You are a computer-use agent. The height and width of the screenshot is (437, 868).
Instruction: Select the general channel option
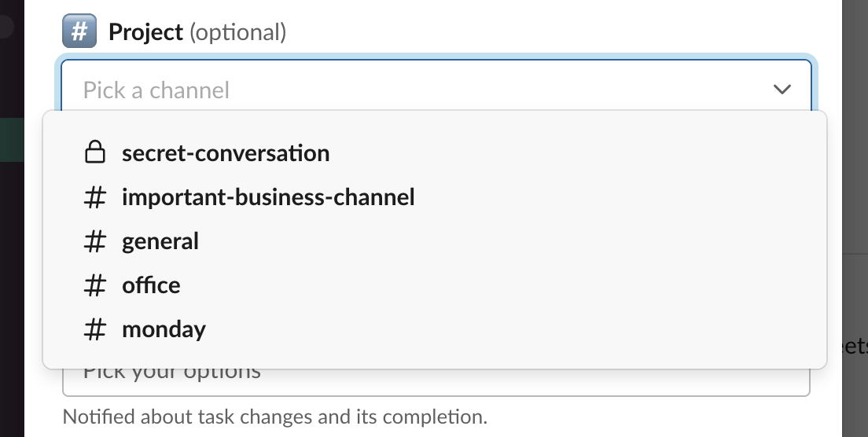click(x=160, y=241)
